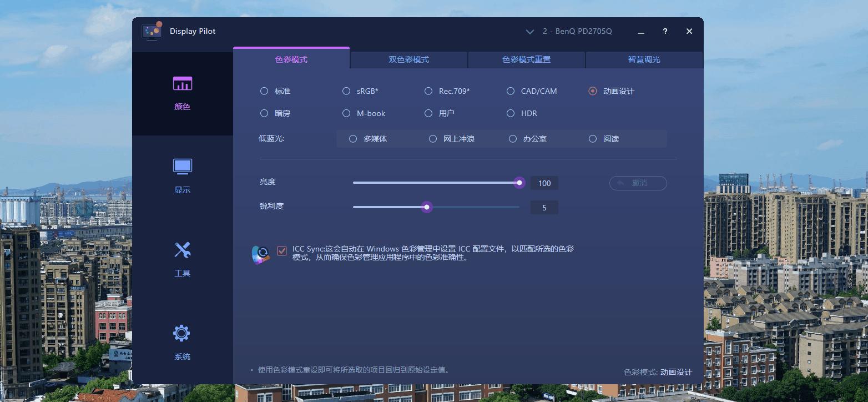Click the ICC Sync circular icon
Viewport: 868px width, 402px height.
pyautogui.click(x=261, y=253)
